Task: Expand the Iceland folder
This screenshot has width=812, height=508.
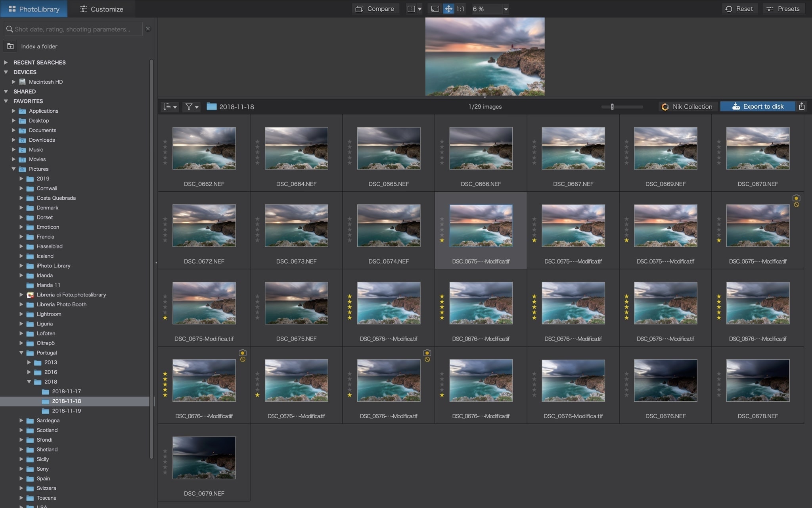Action: coord(21,256)
